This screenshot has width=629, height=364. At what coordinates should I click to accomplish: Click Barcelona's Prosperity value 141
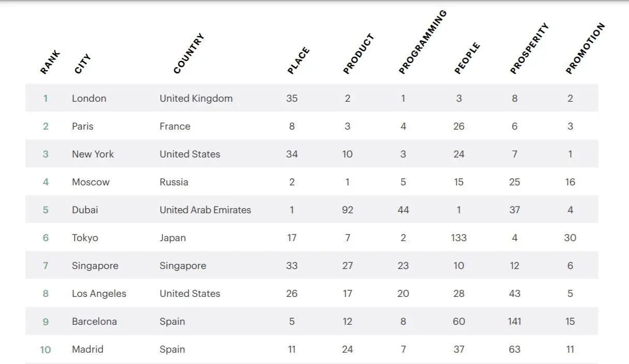click(514, 321)
